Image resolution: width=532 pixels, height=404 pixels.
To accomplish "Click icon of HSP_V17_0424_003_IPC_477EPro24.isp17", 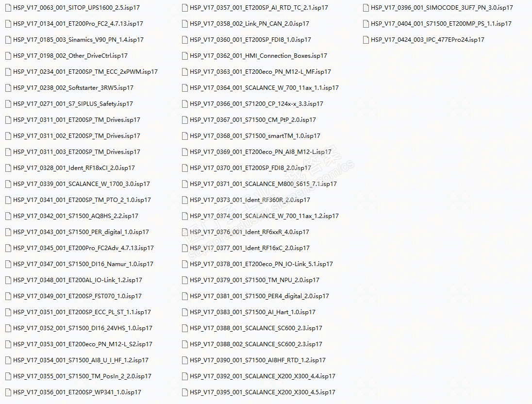I will tap(366, 40).
